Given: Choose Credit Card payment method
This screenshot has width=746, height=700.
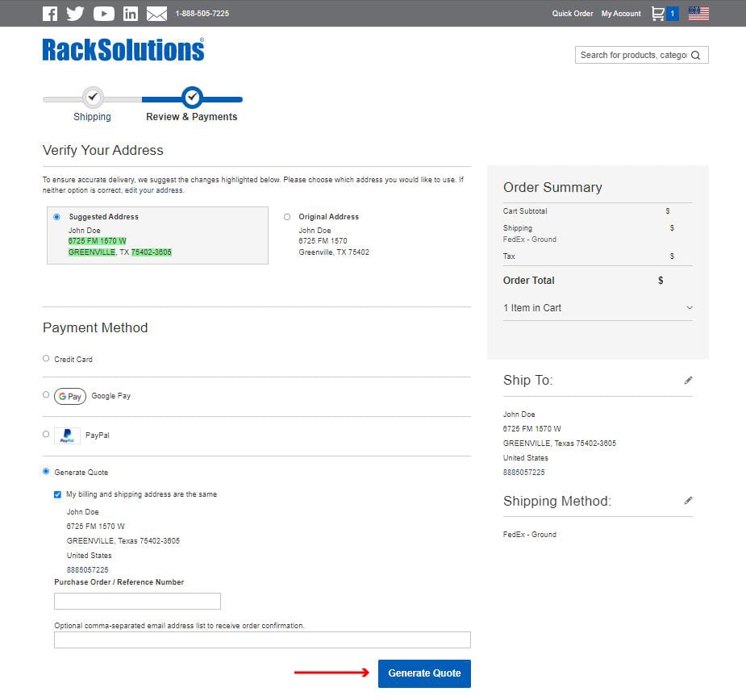Looking at the screenshot, I should click(46, 359).
